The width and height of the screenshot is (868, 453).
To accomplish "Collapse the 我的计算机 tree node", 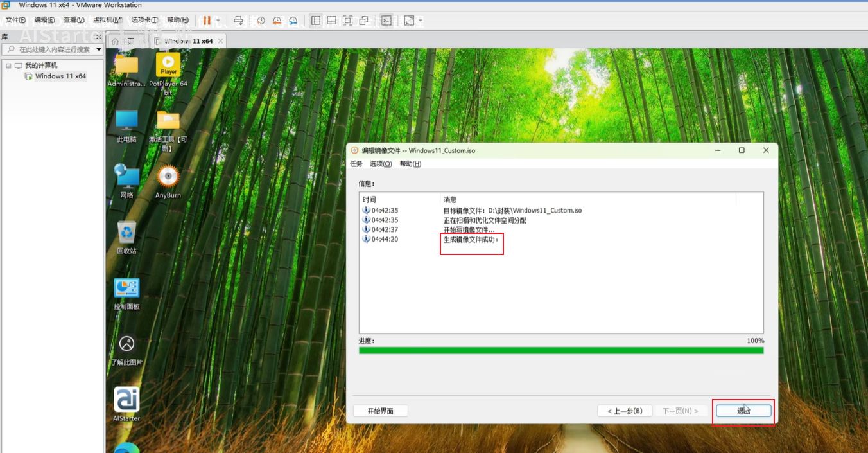I will [8, 66].
